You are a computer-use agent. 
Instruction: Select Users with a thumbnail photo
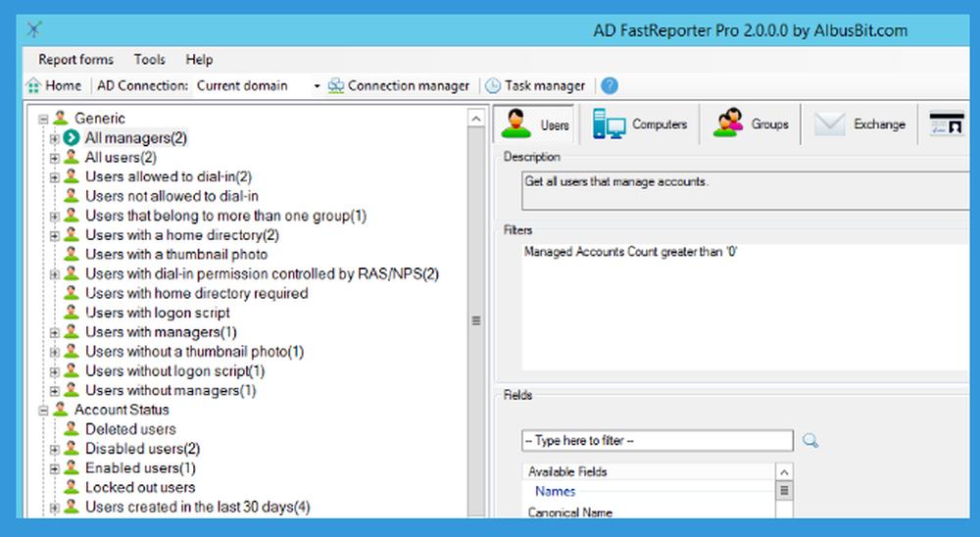(176, 255)
